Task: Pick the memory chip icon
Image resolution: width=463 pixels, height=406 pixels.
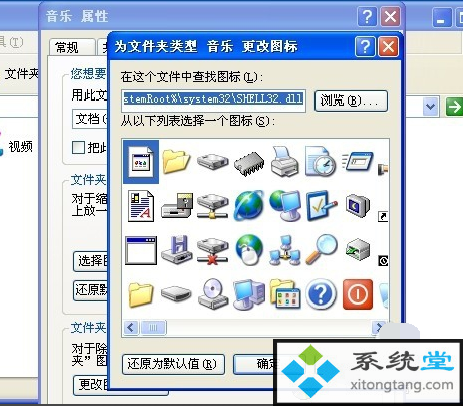Action: pyautogui.click(x=248, y=162)
